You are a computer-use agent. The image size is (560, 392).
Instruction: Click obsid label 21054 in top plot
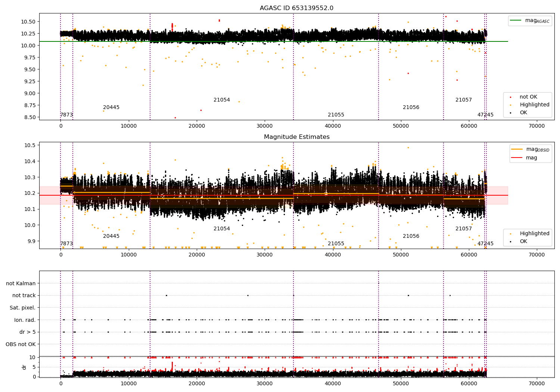coord(222,100)
